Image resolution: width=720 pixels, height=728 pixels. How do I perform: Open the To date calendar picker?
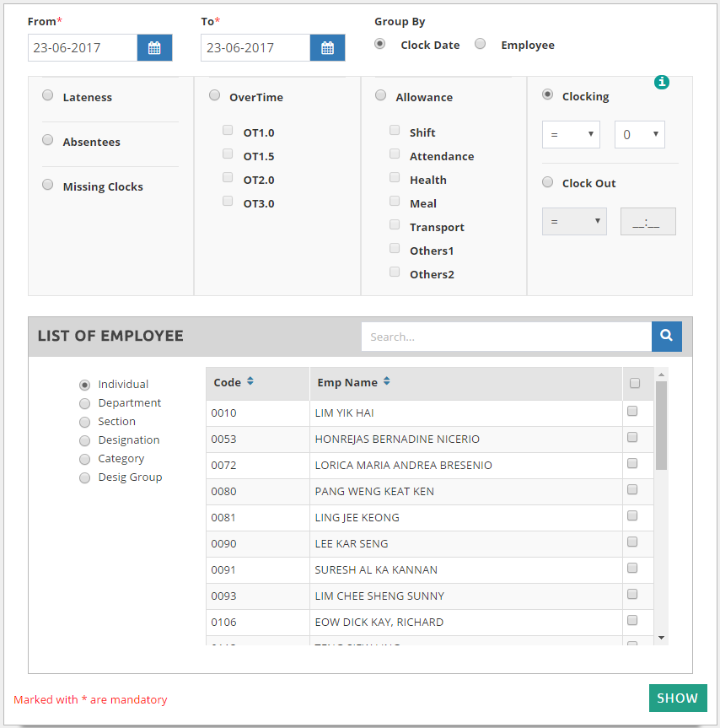pyautogui.click(x=327, y=48)
